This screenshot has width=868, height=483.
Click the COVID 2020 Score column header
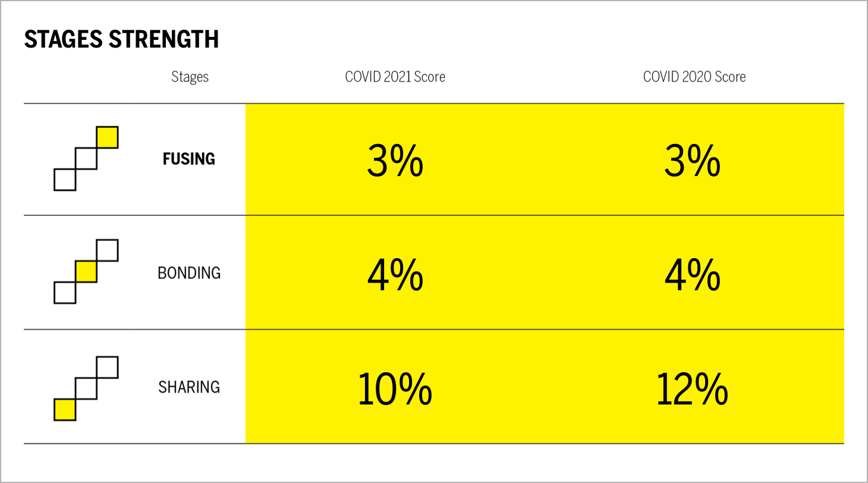(x=694, y=77)
